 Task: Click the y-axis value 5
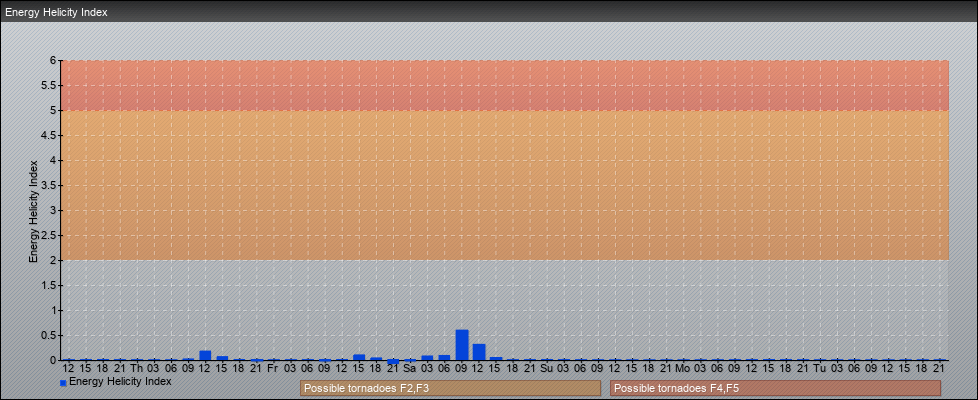[x=54, y=110]
